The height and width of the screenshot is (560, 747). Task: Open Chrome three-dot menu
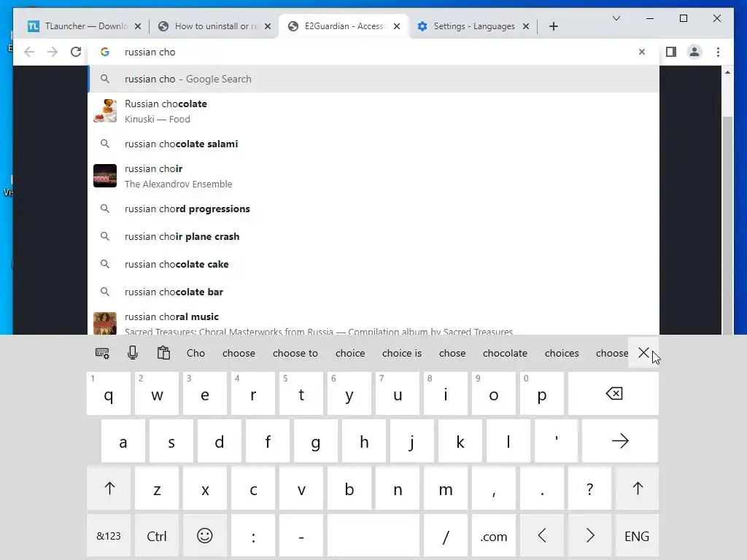click(718, 52)
